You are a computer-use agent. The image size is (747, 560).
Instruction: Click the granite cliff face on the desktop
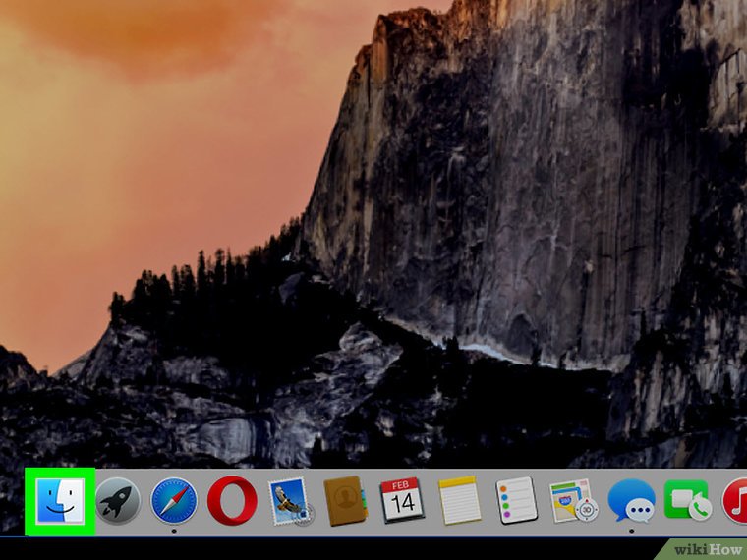(x=491, y=196)
